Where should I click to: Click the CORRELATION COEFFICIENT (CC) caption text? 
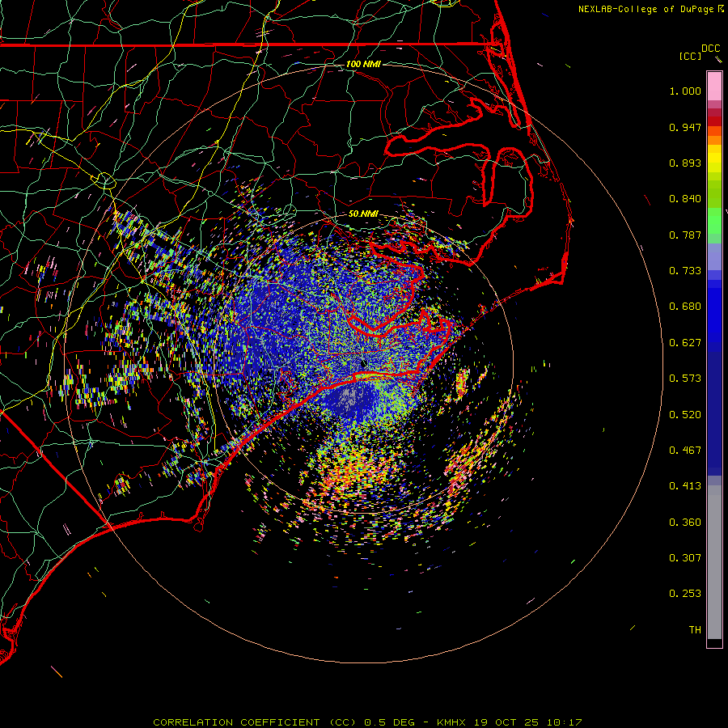pos(255,722)
